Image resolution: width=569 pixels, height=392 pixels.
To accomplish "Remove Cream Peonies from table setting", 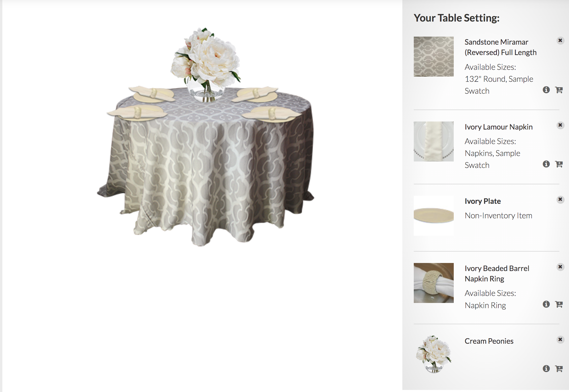I will tap(560, 340).
